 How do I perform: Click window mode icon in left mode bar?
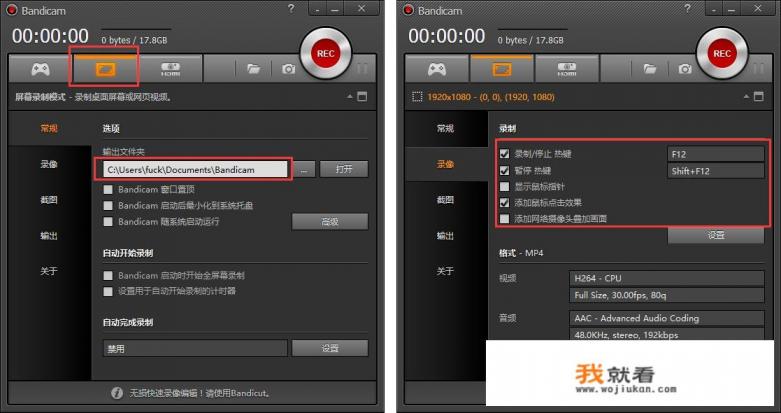click(362, 97)
